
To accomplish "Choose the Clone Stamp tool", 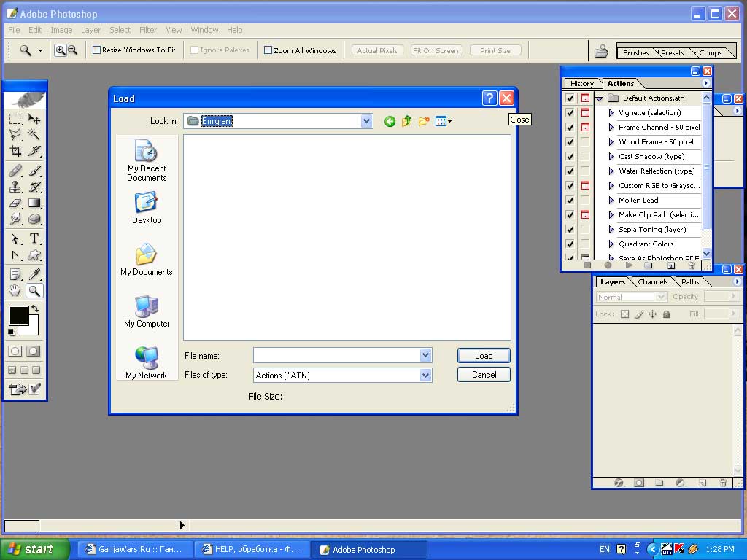I will click(x=15, y=187).
